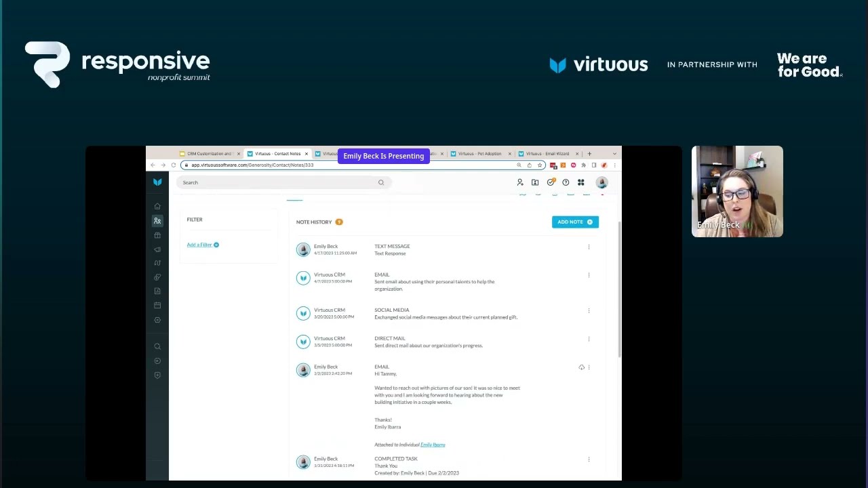The width and height of the screenshot is (868, 488).
Task: Click the Virtuous Search field
Action: [x=283, y=182]
